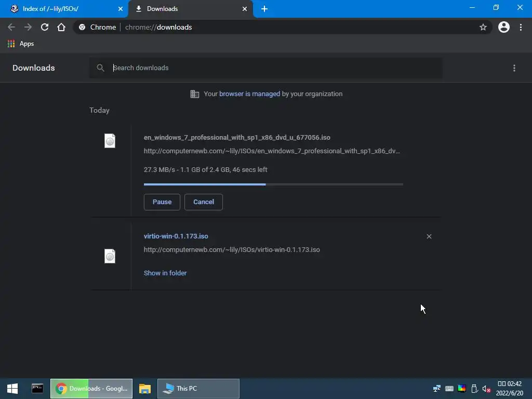Open the Downloads page more actions menu
This screenshot has width=532, height=399.
pyautogui.click(x=514, y=68)
